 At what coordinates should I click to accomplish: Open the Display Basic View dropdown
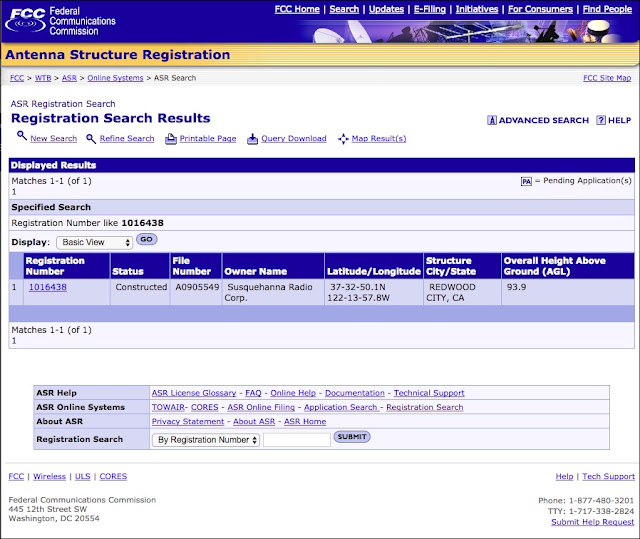pyautogui.click(x=94, y=242)
